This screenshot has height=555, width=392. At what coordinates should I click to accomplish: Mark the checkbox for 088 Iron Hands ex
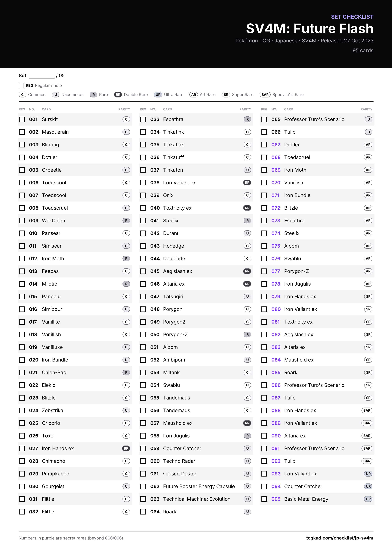(264, 410)
